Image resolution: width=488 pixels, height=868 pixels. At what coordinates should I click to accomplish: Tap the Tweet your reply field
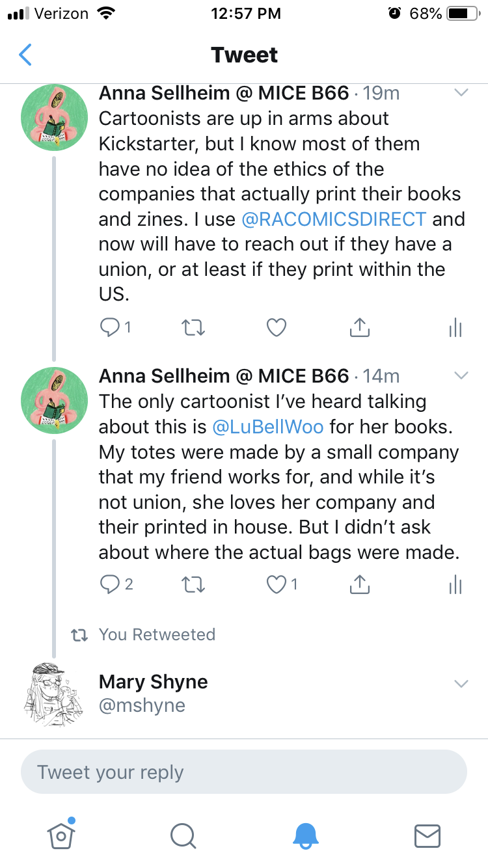(x=244, y=772)
